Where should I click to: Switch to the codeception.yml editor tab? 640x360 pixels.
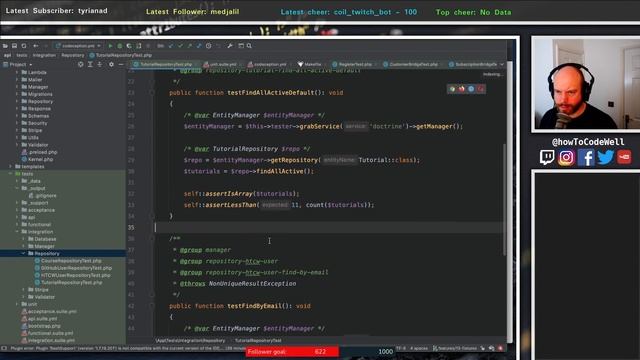[x=268, y=64]
